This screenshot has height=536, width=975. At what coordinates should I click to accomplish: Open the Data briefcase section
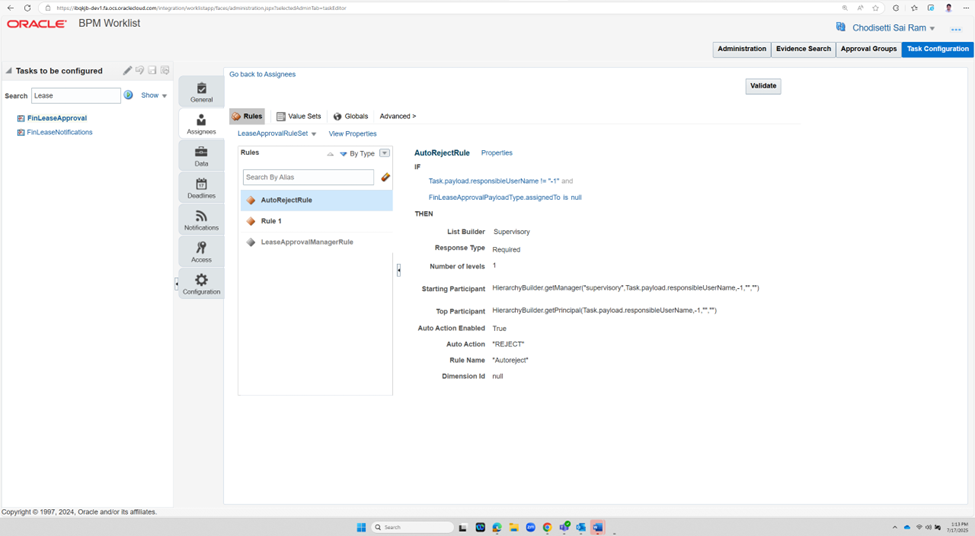click(201, 156)
